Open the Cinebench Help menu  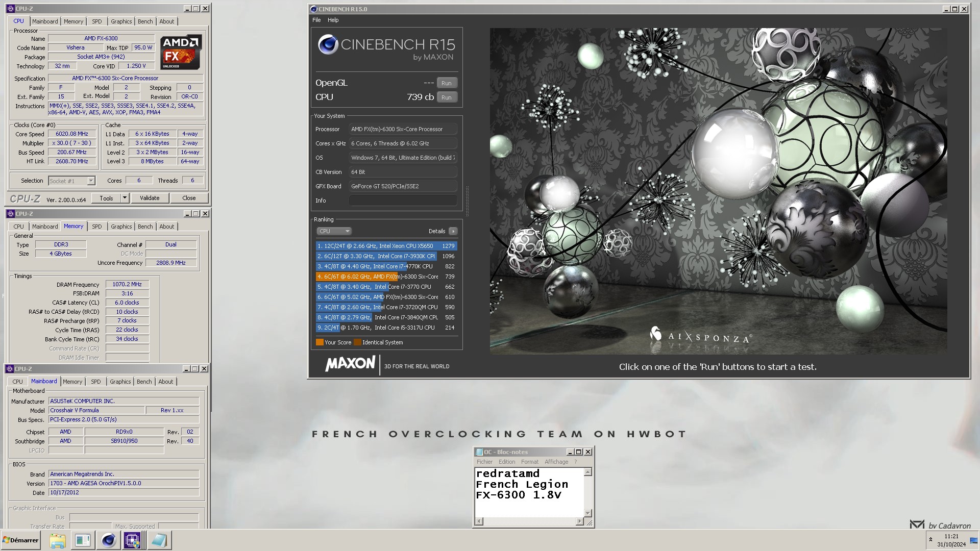coord(333,20)
